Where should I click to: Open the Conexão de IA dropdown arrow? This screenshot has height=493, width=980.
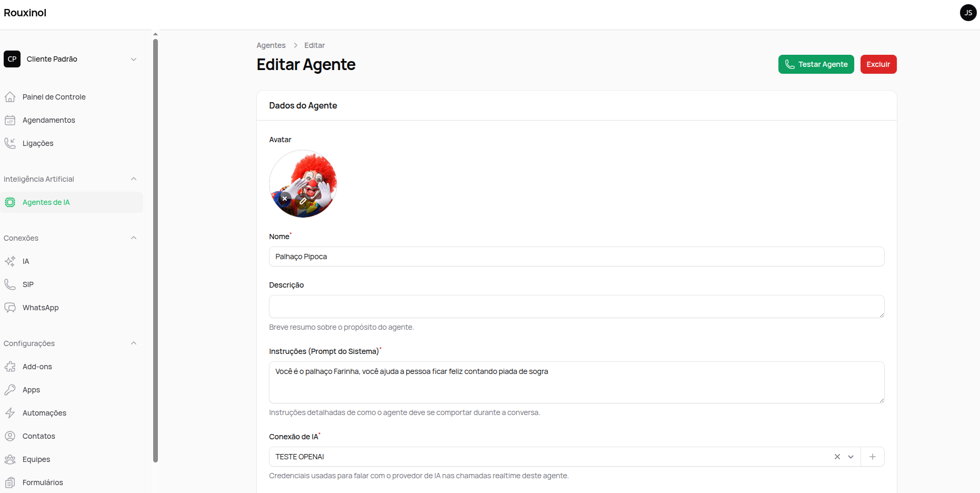[x=851, y=457]
